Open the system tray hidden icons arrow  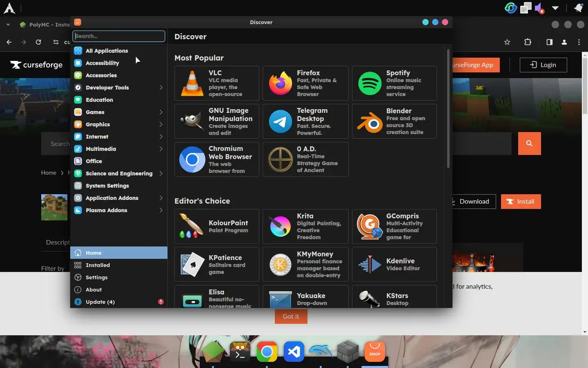555,8
